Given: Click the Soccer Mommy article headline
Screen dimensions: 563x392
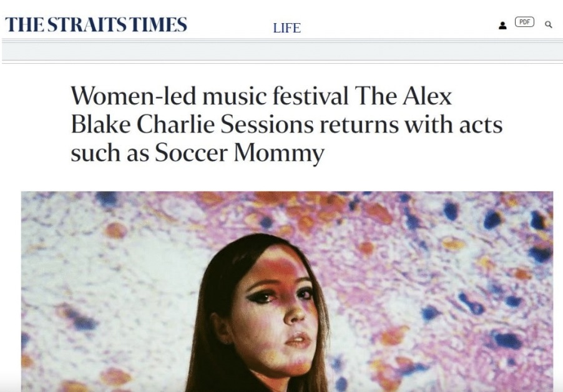Looking at the screenshot, I should tap(286, 124).
